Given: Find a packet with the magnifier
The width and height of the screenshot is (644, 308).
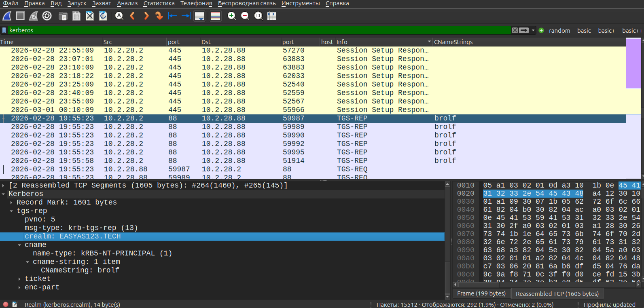Looking at the screenshot, I should (119, 16).
